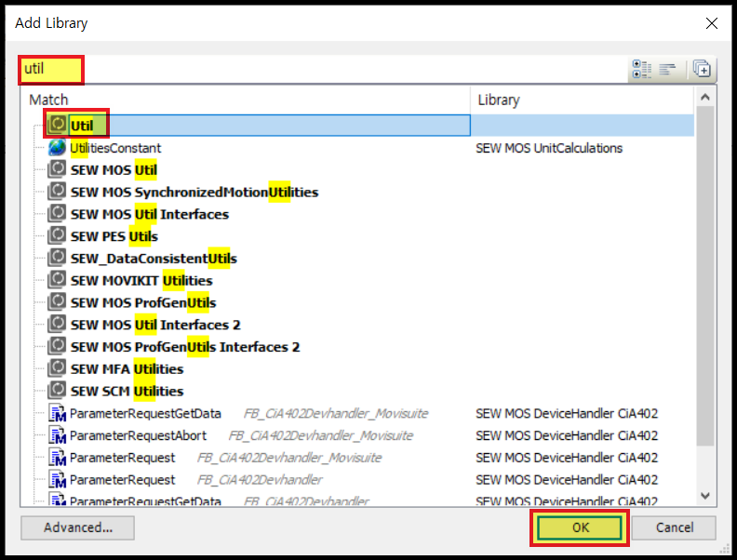Click the vertical scrollbar thumb
This screenshot has height=560, width=737.
pyautogui.click(x=705, y=275)
